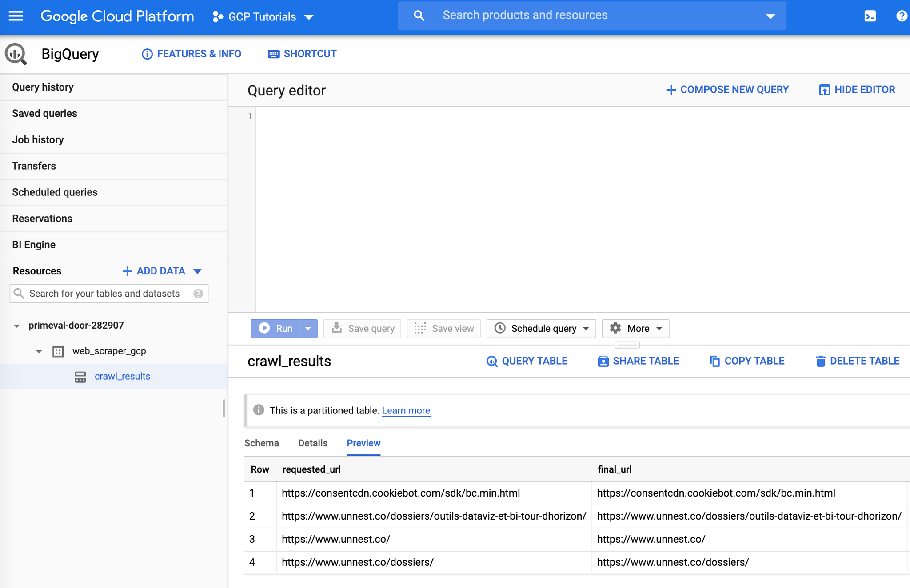The width and height of the screenshot is (910, 588).
Task: Collapse the web_scraper_gcp dataset node
Action: 39,351
